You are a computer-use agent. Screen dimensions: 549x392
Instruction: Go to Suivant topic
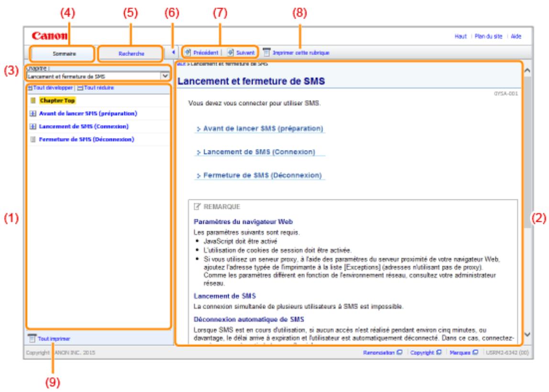(245, 53)
